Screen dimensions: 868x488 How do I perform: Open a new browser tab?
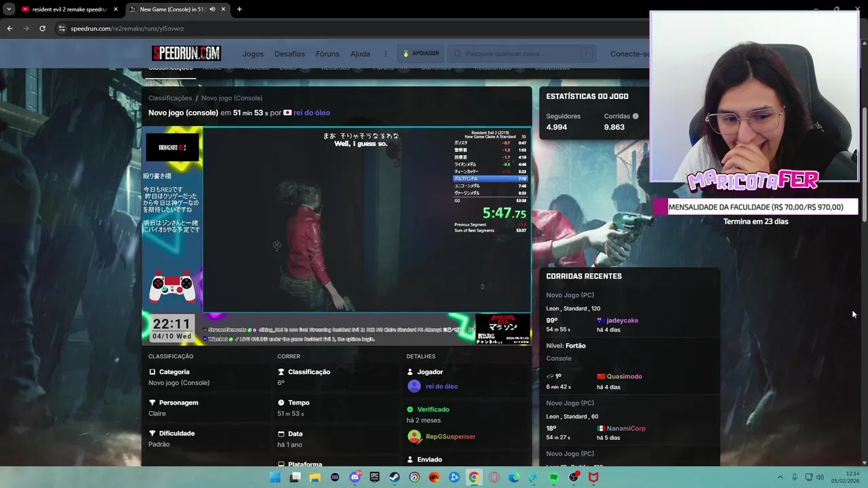[239, 9]
